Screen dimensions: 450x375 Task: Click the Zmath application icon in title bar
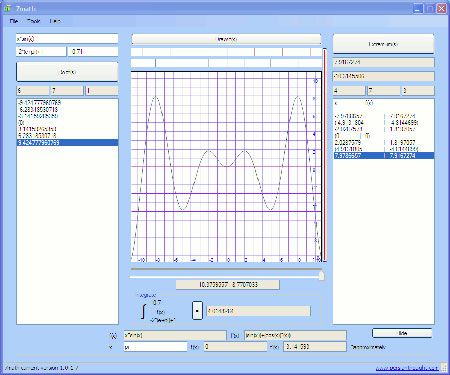coord(7,8)
